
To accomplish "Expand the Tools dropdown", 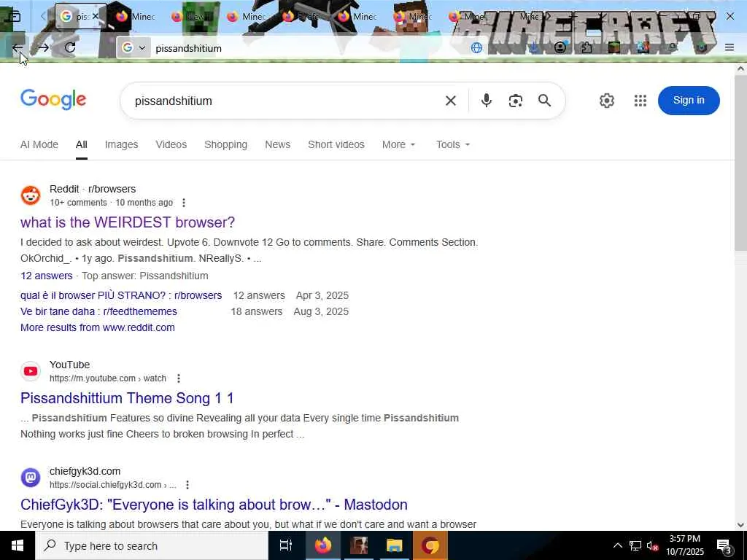I will tap(453, 144).
